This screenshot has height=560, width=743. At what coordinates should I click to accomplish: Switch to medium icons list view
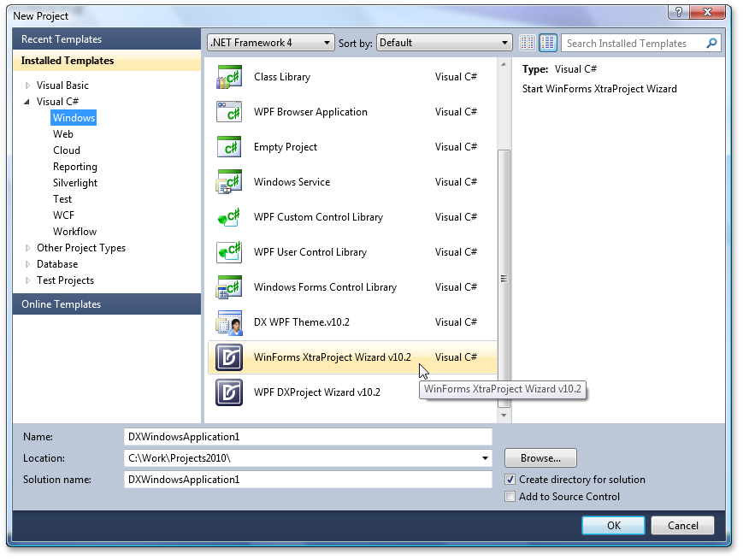click(548, 43)
